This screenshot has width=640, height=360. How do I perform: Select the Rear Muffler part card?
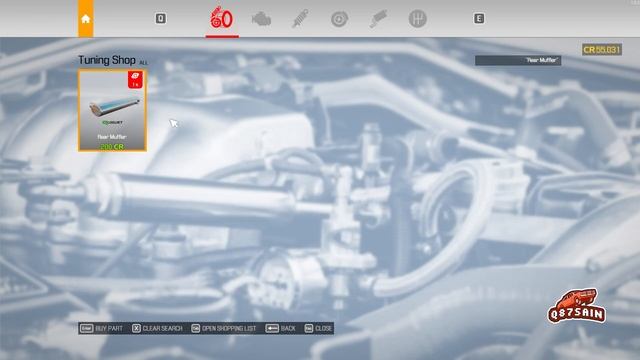click(112, 110)
